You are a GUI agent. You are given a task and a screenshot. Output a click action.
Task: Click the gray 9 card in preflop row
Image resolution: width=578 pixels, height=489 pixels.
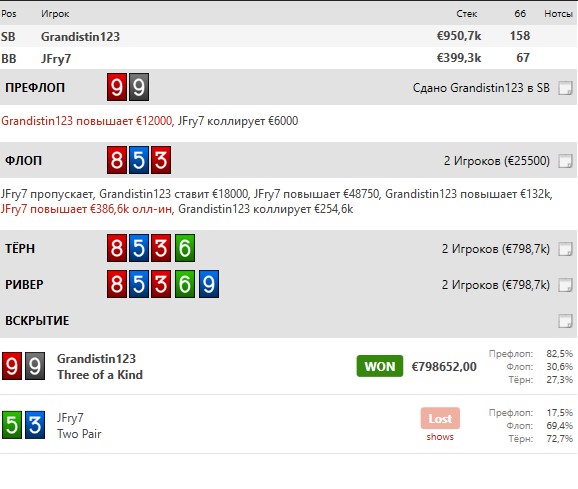(x=139, y=87)
